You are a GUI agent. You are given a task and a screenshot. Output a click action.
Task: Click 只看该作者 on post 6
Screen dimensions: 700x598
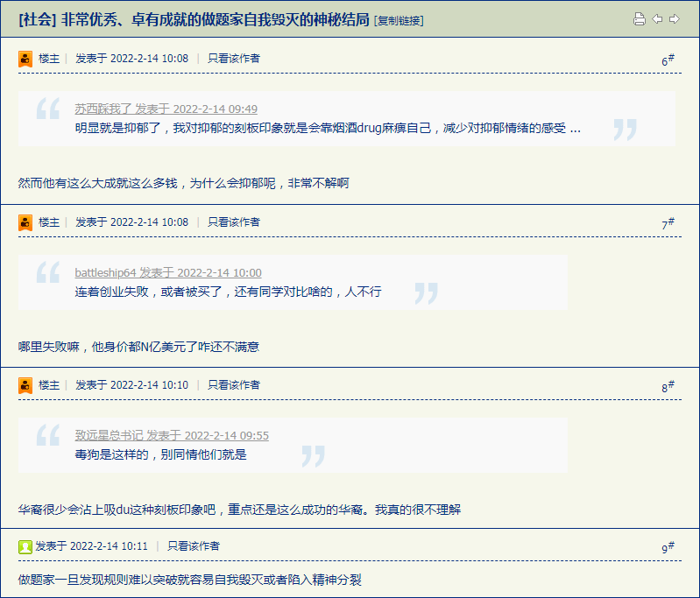click(x=234, y=59)
